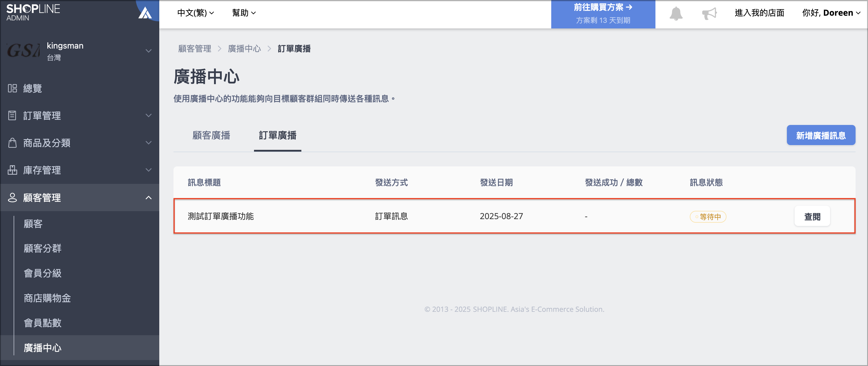
Task: Click the shopping bag icon beside 商品及分類
Action: tap(12, 143)
